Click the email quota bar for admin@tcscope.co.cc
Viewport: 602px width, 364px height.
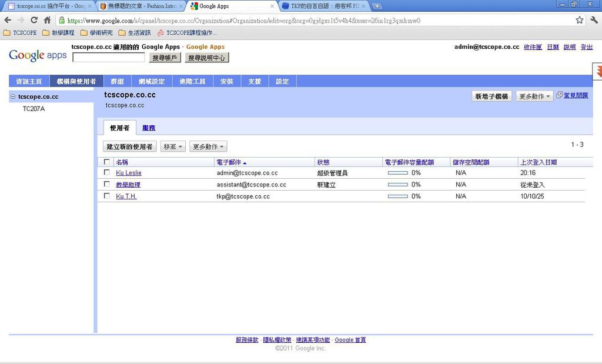click(398, 173)
